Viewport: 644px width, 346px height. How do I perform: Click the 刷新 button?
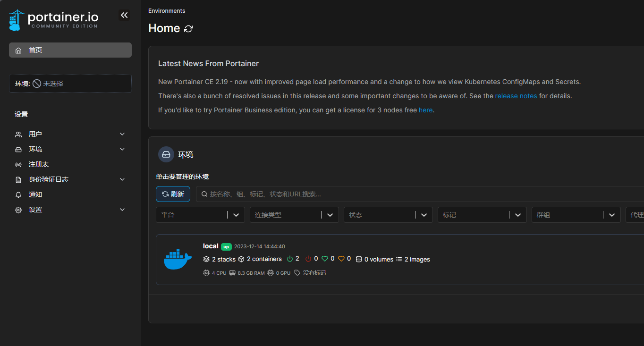(x=173, y=194)
